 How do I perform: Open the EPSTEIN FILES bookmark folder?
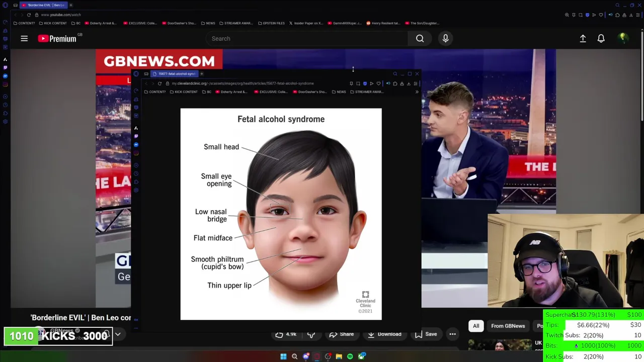pos(272,23)
